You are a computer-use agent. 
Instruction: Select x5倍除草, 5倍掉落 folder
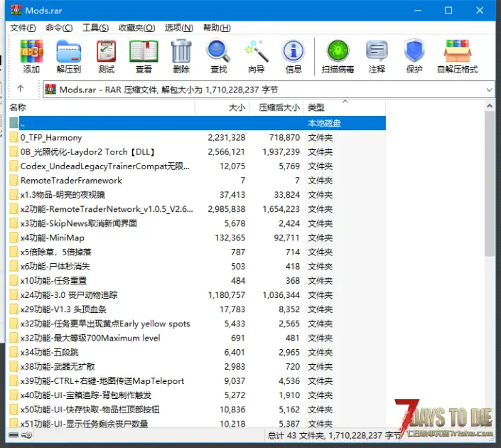click(56, 252)
